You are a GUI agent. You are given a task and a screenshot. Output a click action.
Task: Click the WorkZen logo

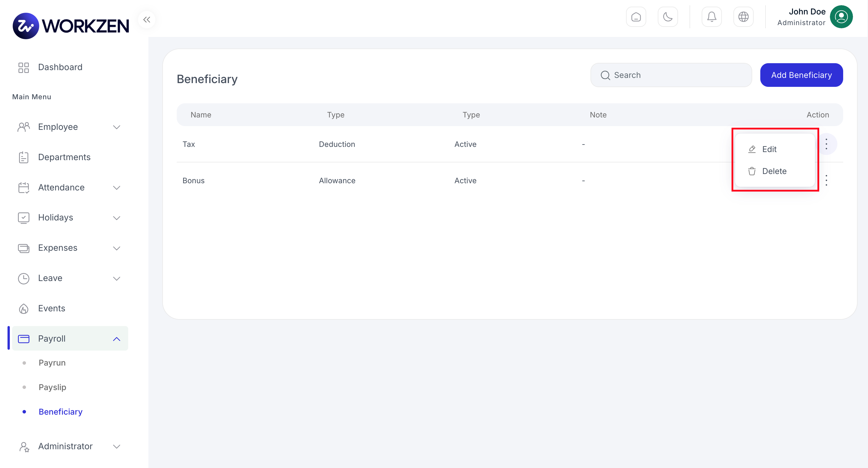(x=71, y=26)
